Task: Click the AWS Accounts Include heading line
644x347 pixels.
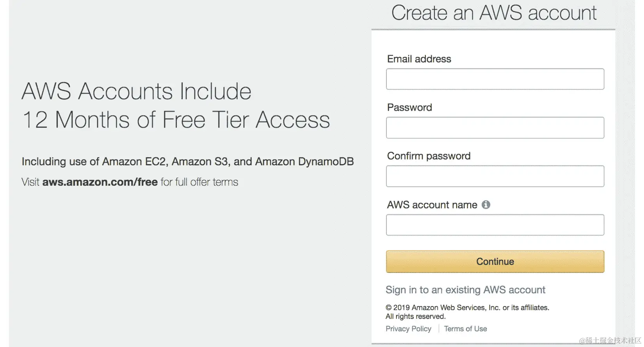Action: 137,92
